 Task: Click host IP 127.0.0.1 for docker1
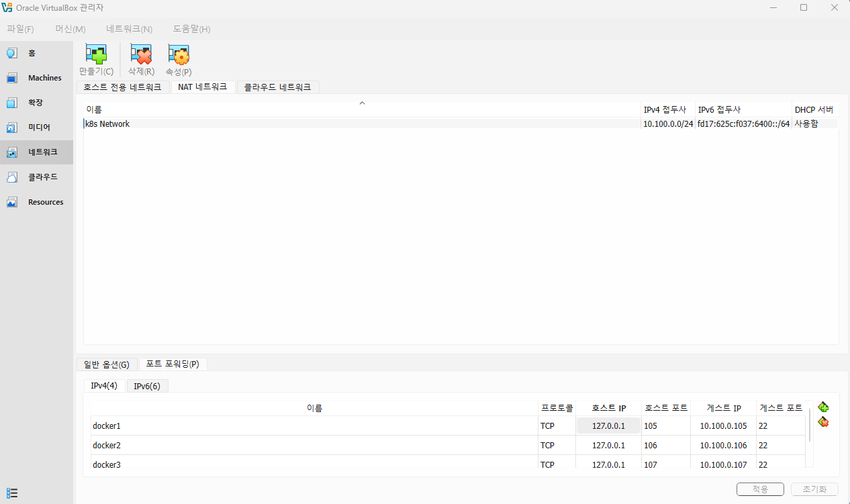[608, 426]
